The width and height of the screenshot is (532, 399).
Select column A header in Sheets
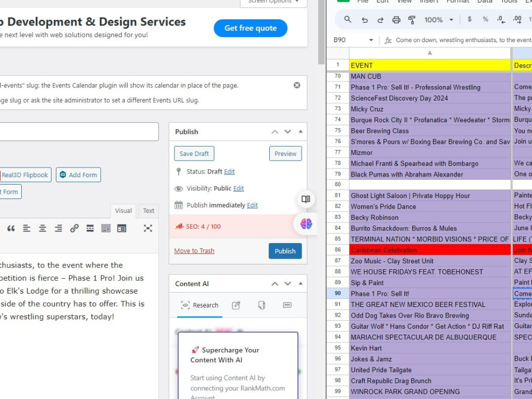point(429,53)
